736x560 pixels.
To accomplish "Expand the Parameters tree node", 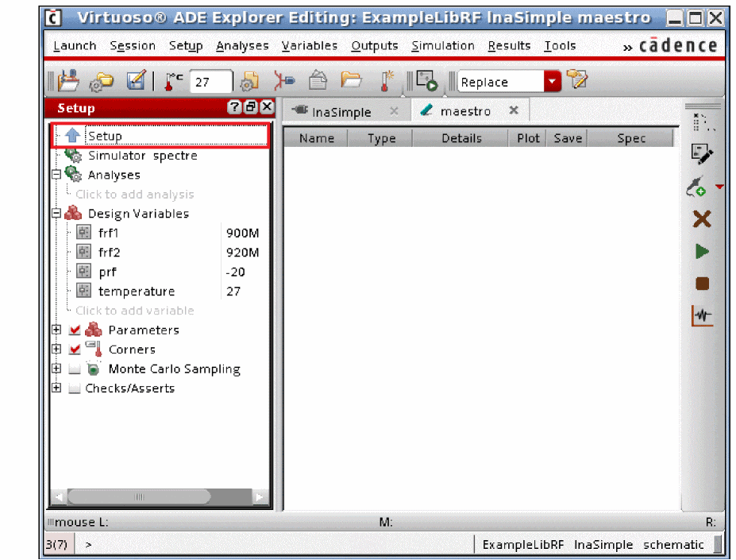I will (56, 330).
